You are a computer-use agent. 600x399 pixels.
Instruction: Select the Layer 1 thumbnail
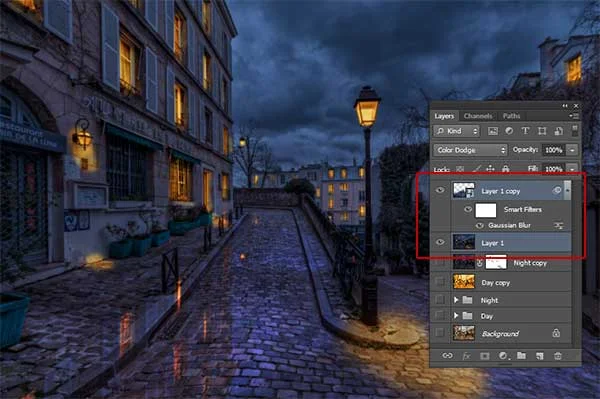pyautogui.click(x=464, y=242)
